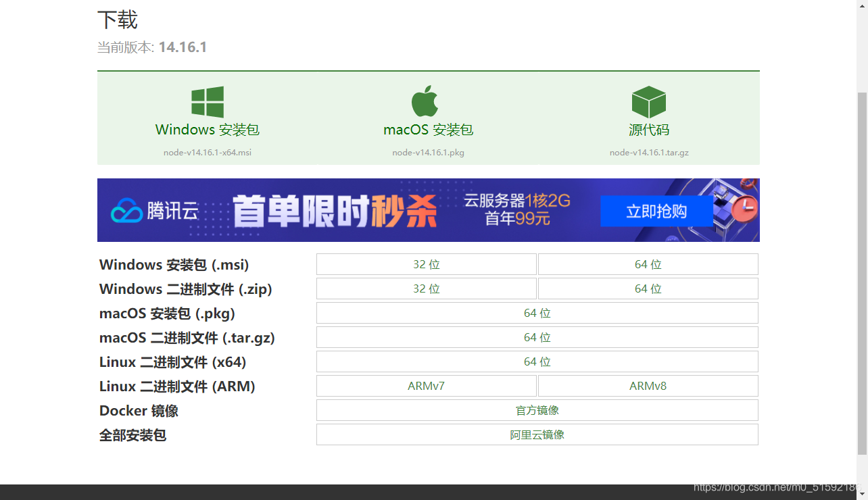This screenshot has height=500, width=868.
Task: Open the 阿里云镜像 all packages link
Action: pos(537,434)
